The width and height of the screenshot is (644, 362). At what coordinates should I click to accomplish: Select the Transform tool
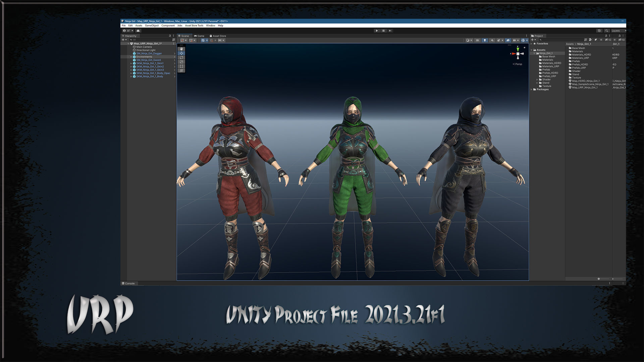pos(181,71)
